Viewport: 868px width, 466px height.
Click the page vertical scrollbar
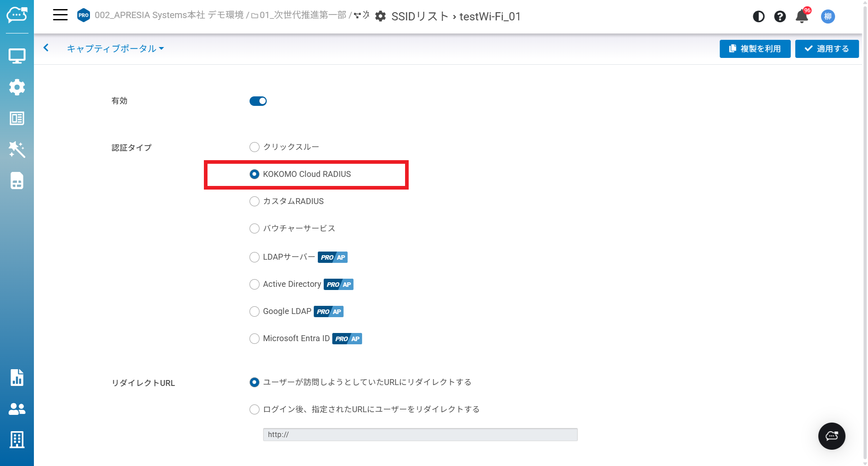865,233
